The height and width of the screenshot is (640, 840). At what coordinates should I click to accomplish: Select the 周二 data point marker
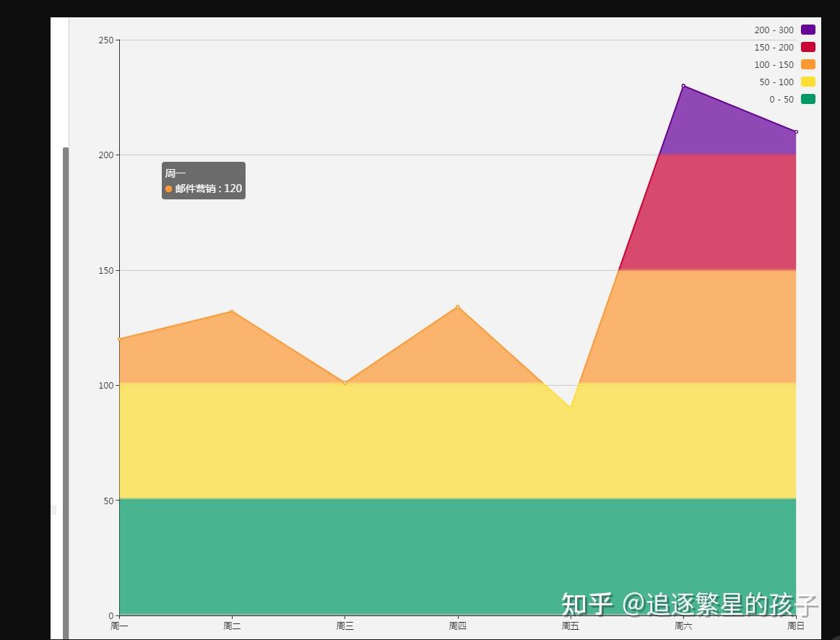pyautogui.click(x=232, y=311)
